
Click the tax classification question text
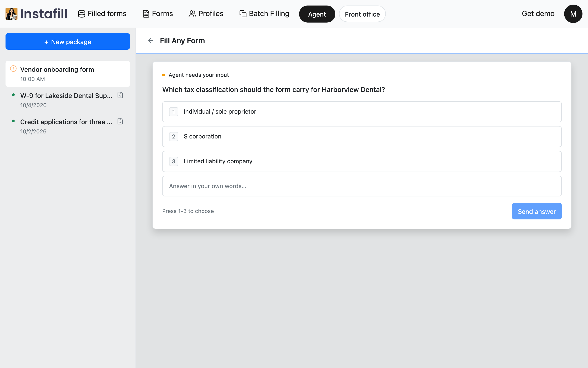coord(274,89)
